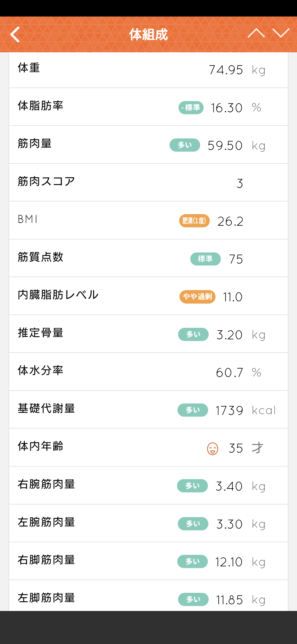This screenshot has height=644, width=297.
Task: Select the 右腕筋肉量 row label
Action: (46, 484)
